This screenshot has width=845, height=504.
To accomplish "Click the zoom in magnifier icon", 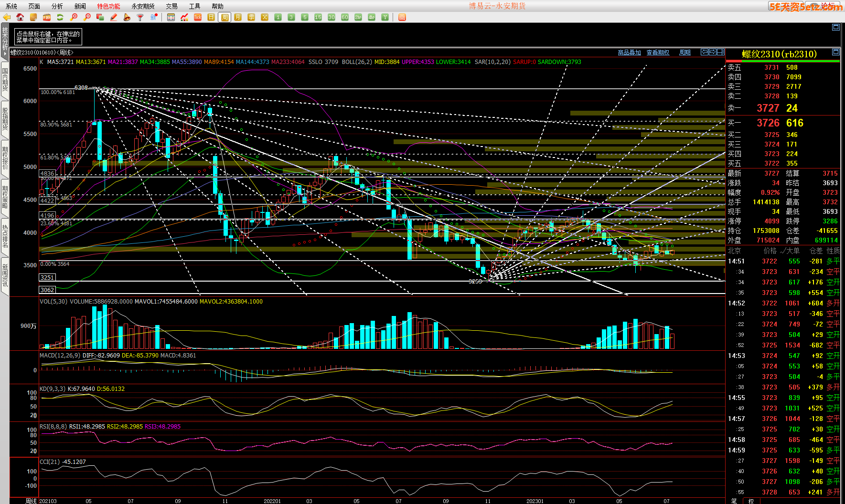I will (x=74, y=17).
